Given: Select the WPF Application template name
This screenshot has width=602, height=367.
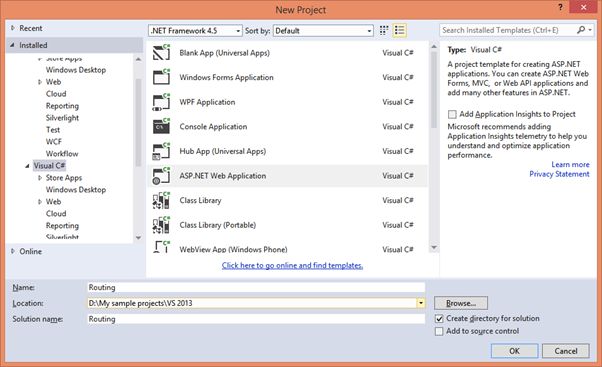Looking at the screenshot, I should pos(207,102).
